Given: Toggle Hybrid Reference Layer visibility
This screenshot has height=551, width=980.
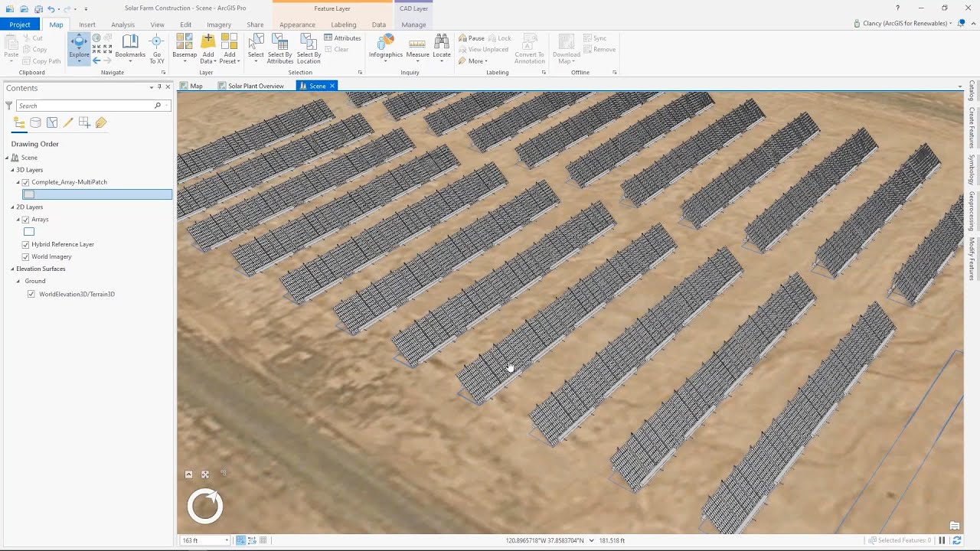Looking at the screenshot, I should [26, 244].
